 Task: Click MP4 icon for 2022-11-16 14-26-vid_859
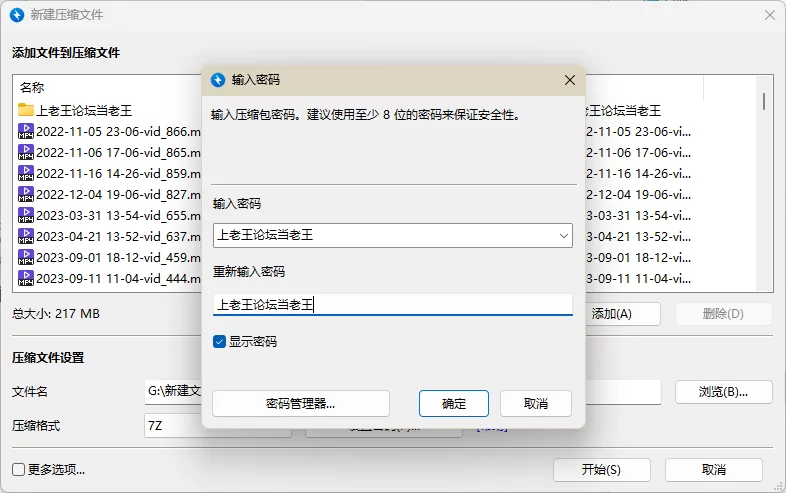coord(26,174)
